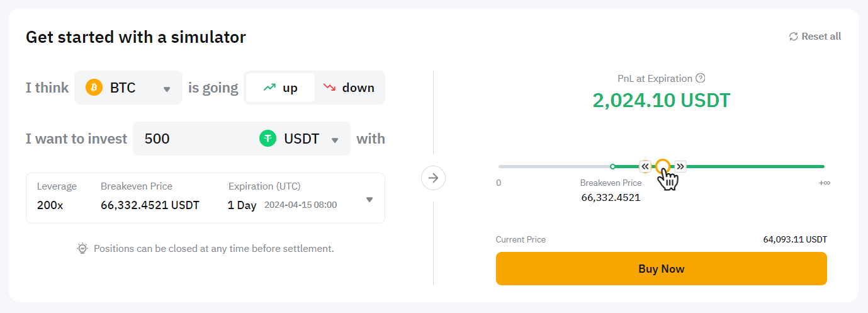Screen dimensions: 868x313
Task: Click the Tether USDT coin icon
Action: click(x=268, y=139)
